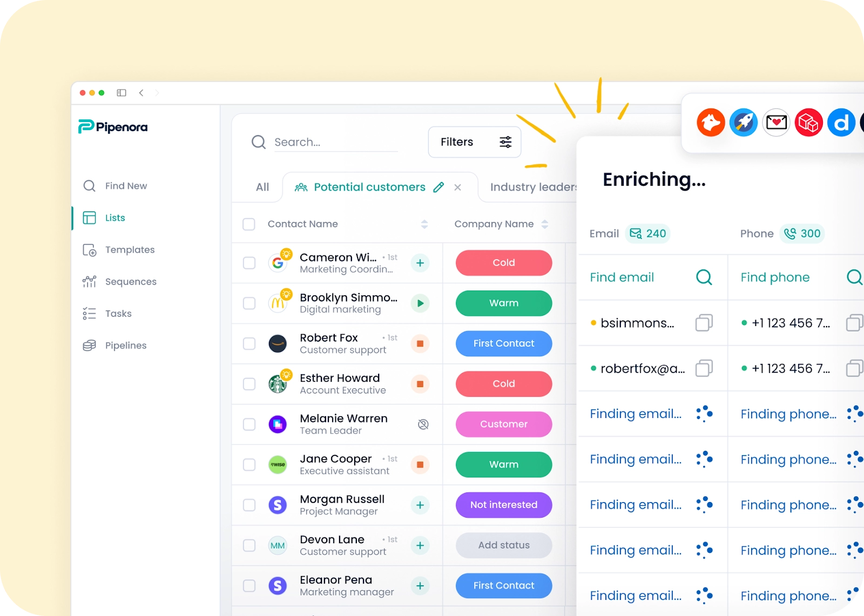Change the Not interested status for Morgan Russell
This screenshot has width=864, height=616.
(504, 505)
